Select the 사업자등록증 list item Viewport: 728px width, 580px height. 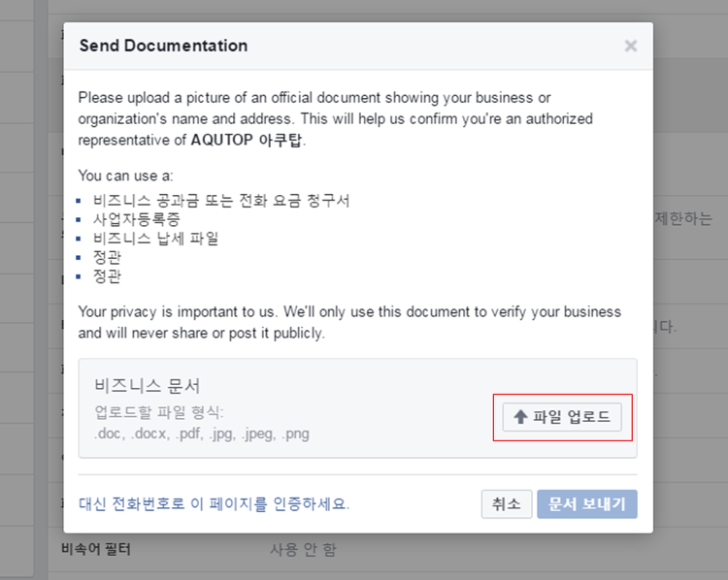(137, 219)
